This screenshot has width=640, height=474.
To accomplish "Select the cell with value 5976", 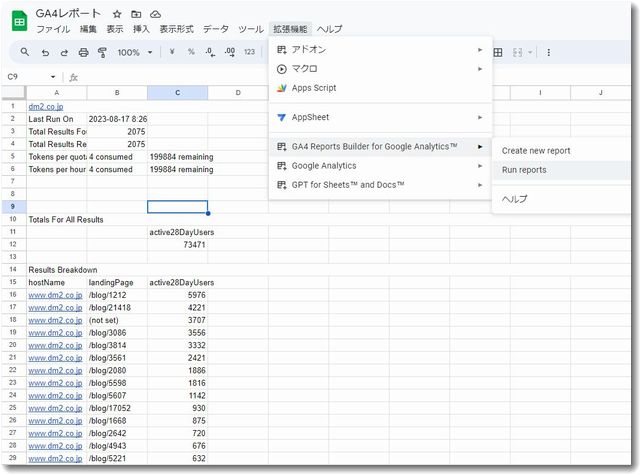I will click(178, 295).
